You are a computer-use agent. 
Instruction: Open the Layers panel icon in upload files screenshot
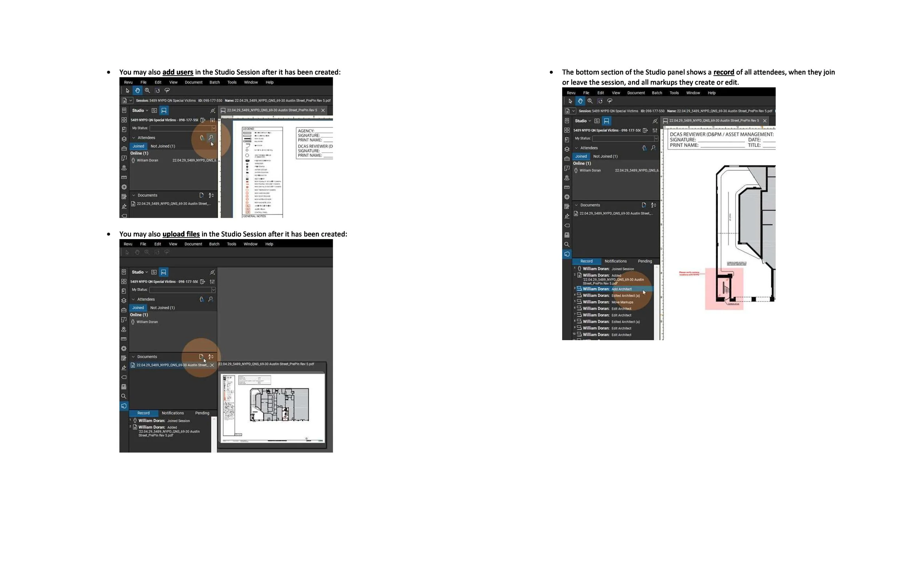(124, 301)
